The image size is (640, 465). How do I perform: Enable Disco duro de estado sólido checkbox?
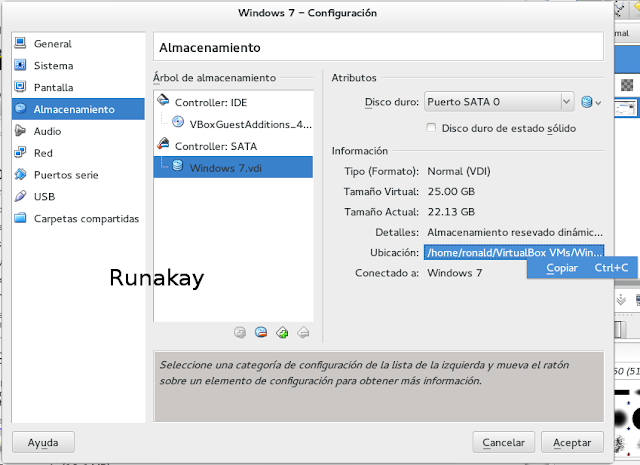[x=431, y=128]
